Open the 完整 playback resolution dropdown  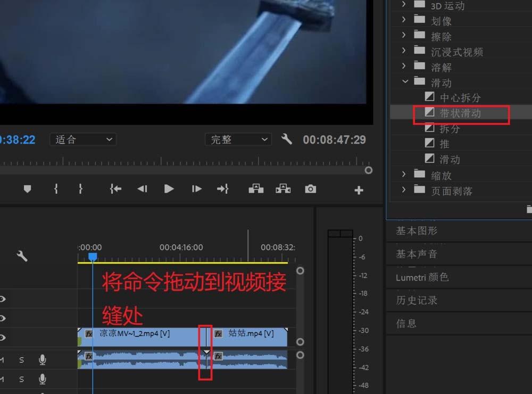pos(238,139)
